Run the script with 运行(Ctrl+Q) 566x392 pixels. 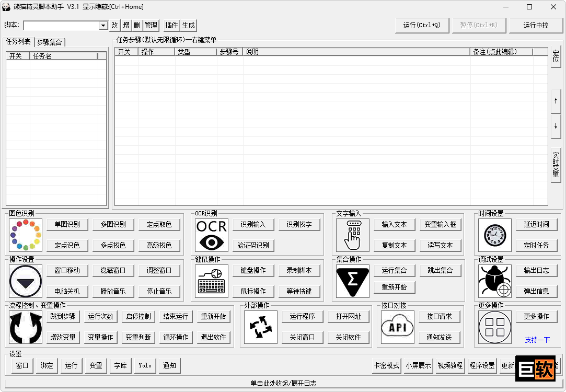pos(422,25)
